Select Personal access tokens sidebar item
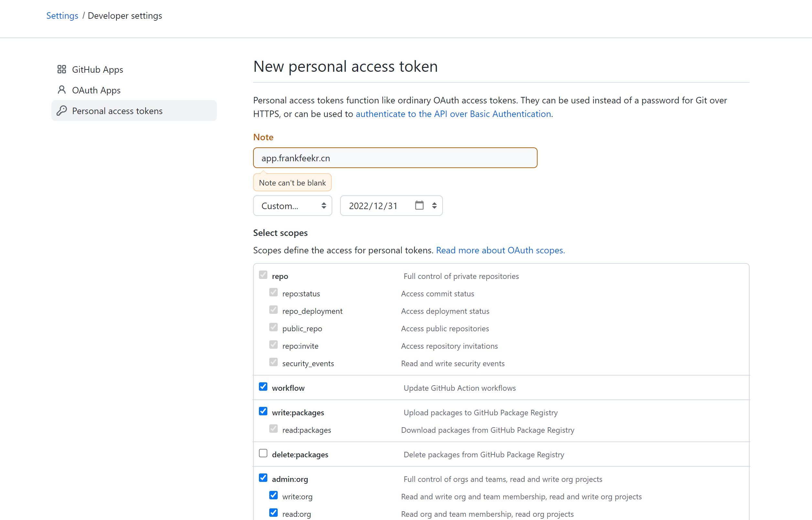 point(134,111)
